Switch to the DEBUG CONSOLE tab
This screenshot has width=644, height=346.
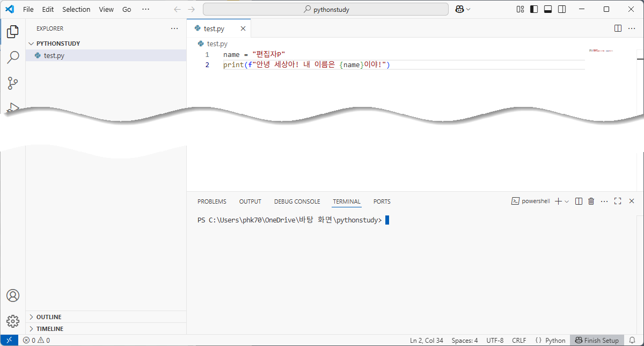pyautogui.click(x=297, y=201)
